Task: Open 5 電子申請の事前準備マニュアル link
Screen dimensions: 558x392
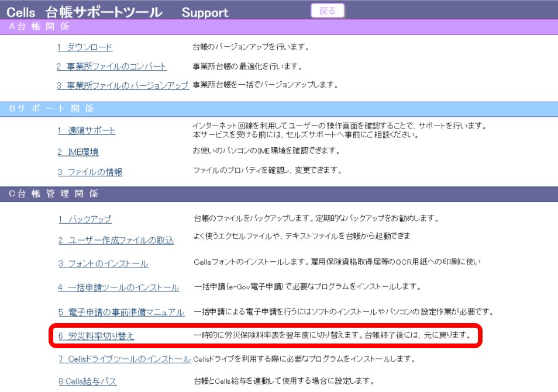Action: [x=121, y=313]
